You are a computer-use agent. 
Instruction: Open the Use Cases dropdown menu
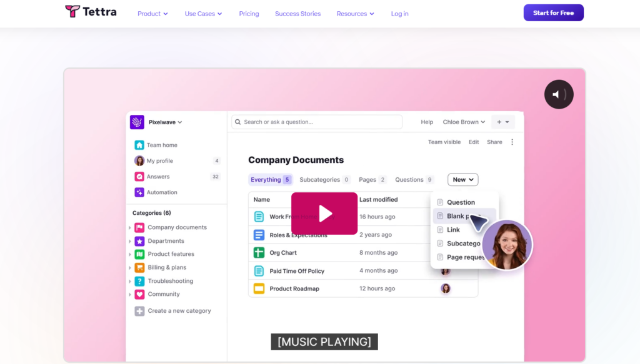[203, 14]
